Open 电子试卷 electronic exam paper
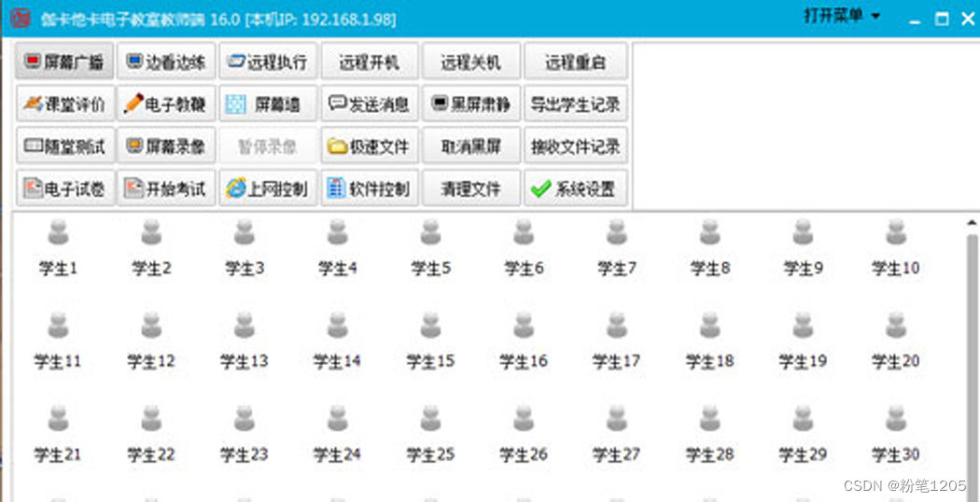The image size is (980, 502). (65, 188)
